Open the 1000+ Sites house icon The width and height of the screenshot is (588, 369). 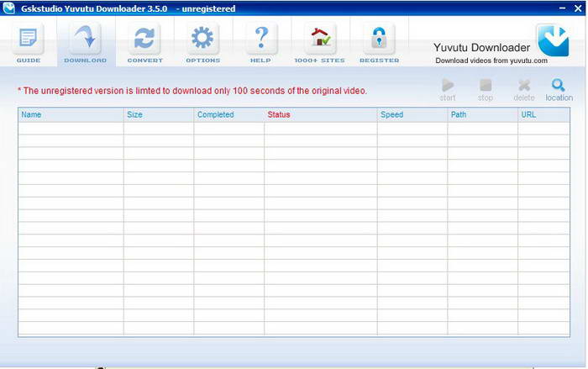[x=320, y=39]
